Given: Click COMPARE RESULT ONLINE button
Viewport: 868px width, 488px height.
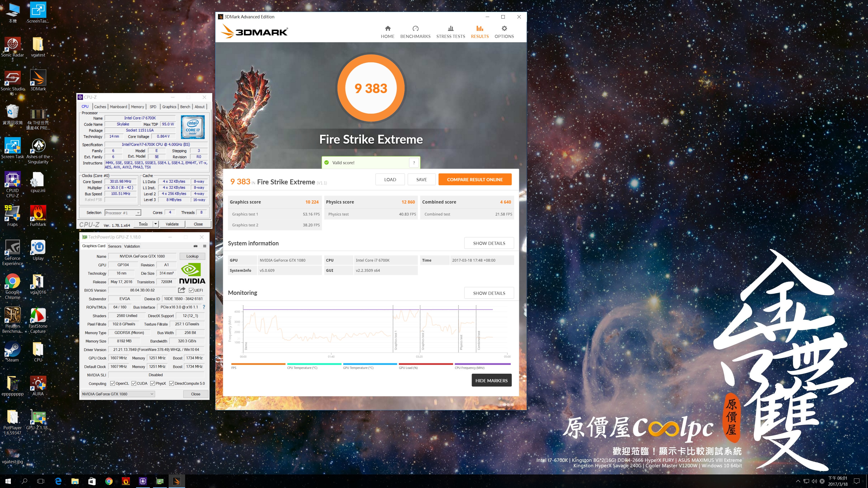Looking at the screenshot, I should coord(475,180).
